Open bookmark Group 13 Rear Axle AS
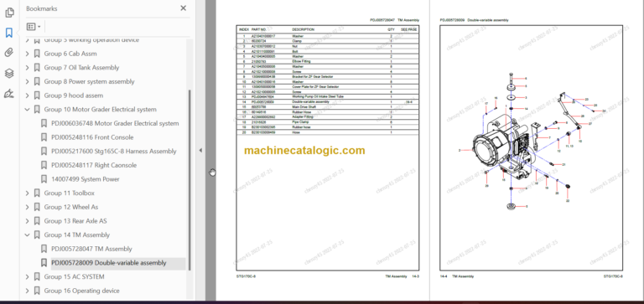Screen dimensions: 644x304 pos(75,221)
